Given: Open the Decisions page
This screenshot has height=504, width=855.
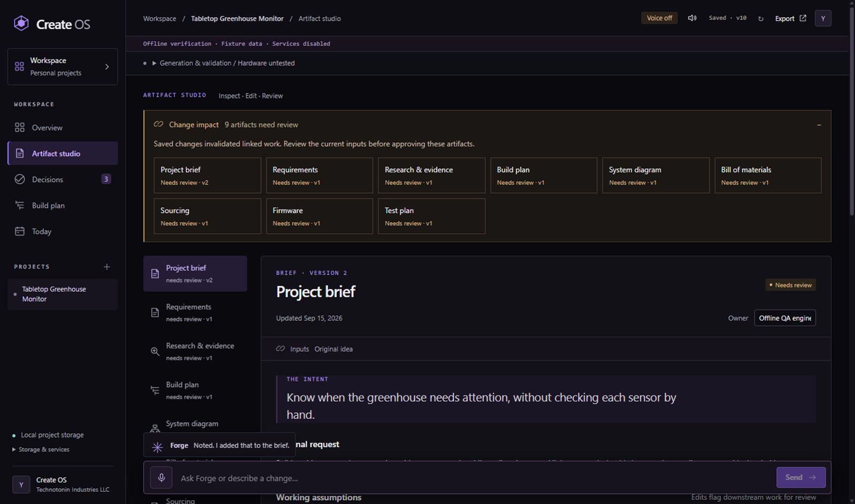Looking at the screenshot, I should 63,180.
